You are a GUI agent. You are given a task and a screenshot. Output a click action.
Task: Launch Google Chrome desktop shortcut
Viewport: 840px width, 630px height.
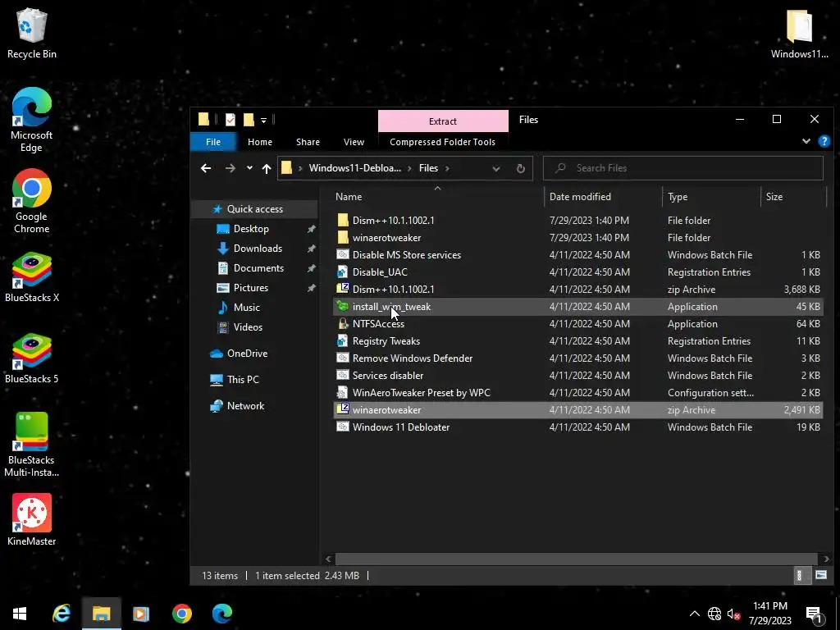[x=32, y=201]
